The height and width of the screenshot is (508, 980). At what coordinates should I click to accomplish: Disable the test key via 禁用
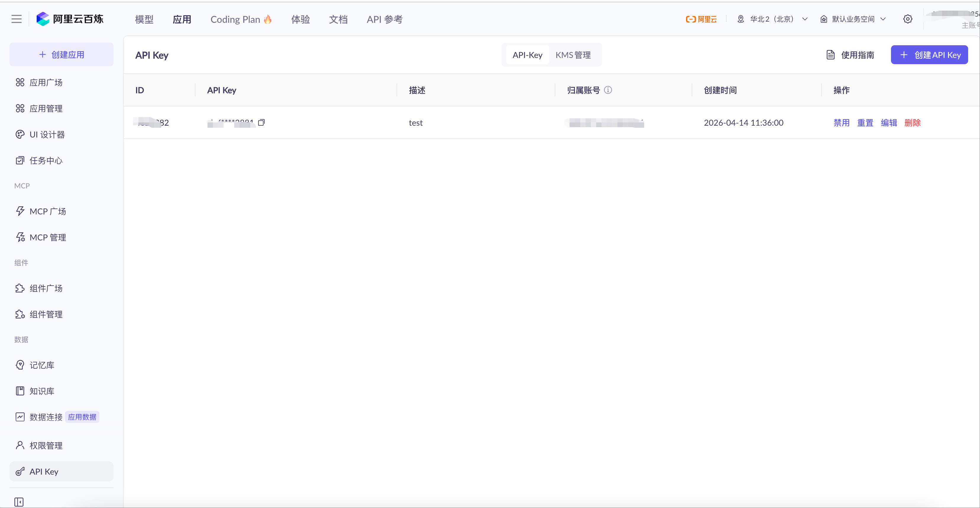coord(841,122)
